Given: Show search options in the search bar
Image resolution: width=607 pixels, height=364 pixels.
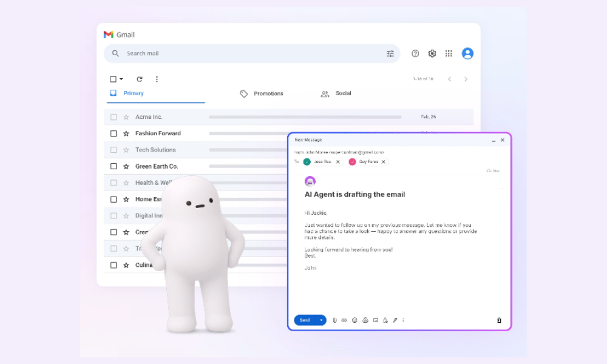Looking at the screenshot, I should pyautogui.click(x=390, y=53).
